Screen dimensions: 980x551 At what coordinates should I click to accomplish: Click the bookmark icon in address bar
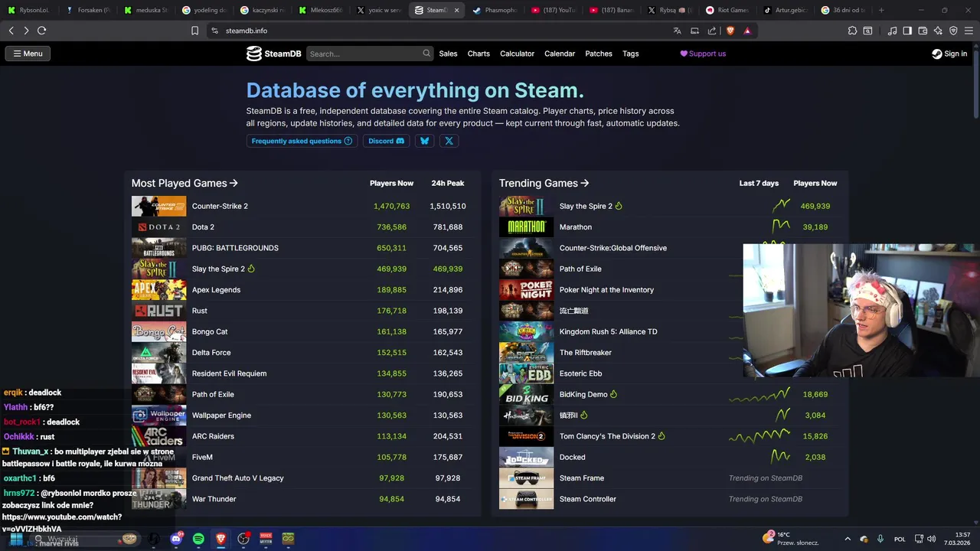click(x=194, y=31)
